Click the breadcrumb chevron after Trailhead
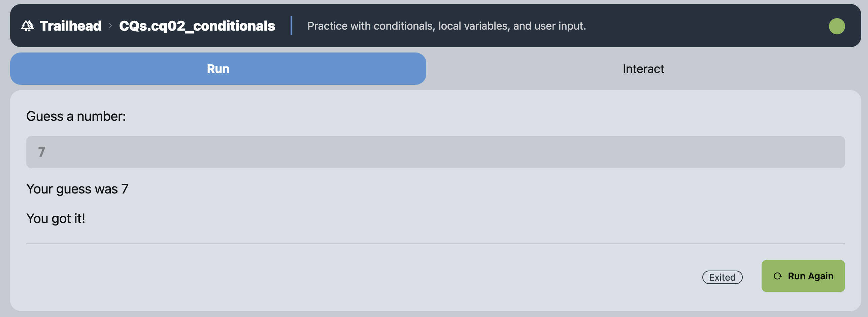This screenshot has width=868, height=317. tap(110, 26)
